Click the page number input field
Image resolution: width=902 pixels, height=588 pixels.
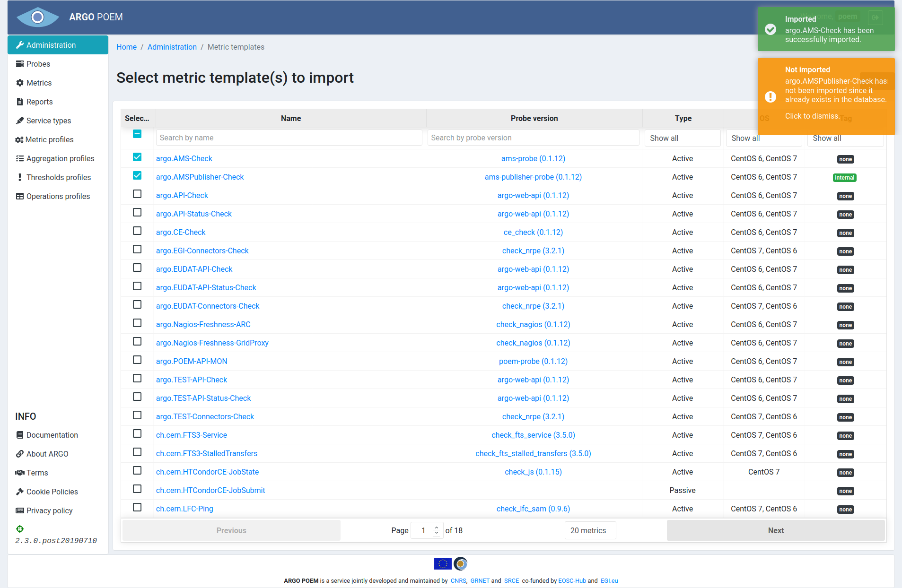pyautogui.click(x=427, y=530)
